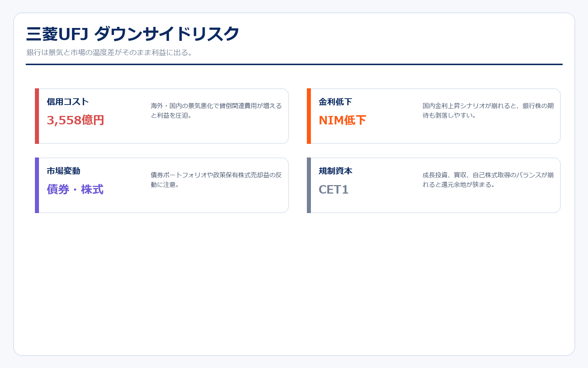588x368 pixels.
Task: Click subtitle 銀行は景気と市場の温度差がそのまま利益に出る。
Action: pos(110,53)
